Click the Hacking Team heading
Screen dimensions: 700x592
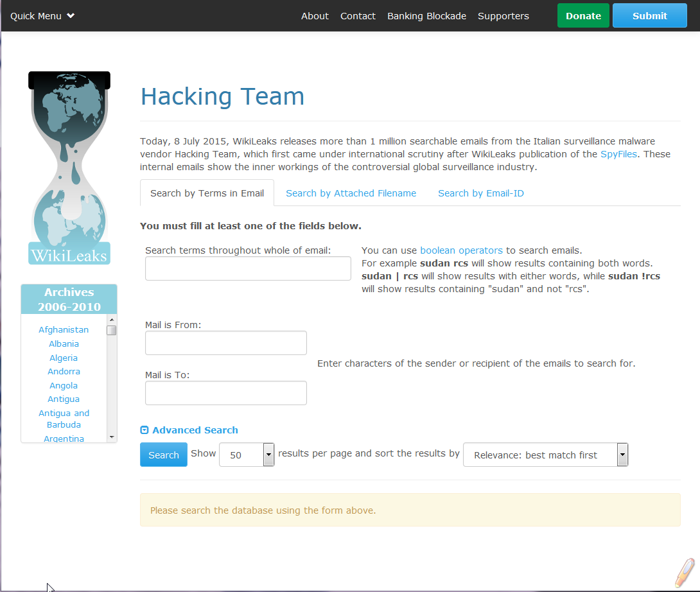pos(222,96)
